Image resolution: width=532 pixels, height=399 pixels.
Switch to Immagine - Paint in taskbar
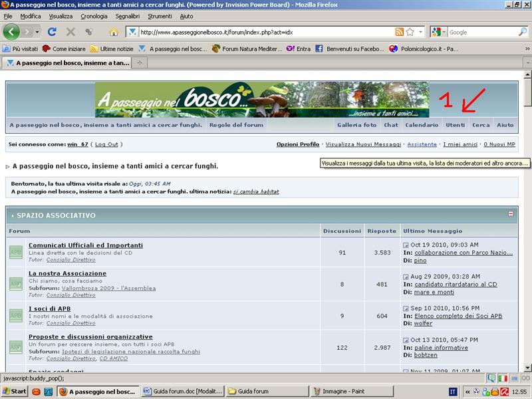(x=344, y=392)
